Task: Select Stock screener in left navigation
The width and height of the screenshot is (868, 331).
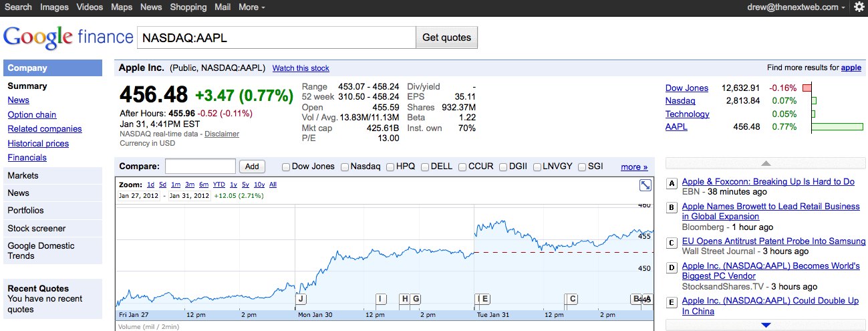Action: [x=37, y=229]
